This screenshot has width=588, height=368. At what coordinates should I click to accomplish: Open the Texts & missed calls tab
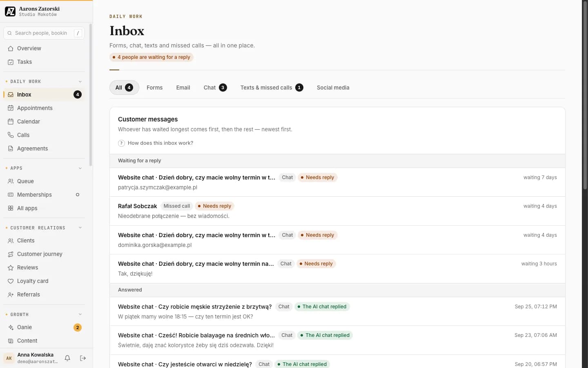pos(272,88)
